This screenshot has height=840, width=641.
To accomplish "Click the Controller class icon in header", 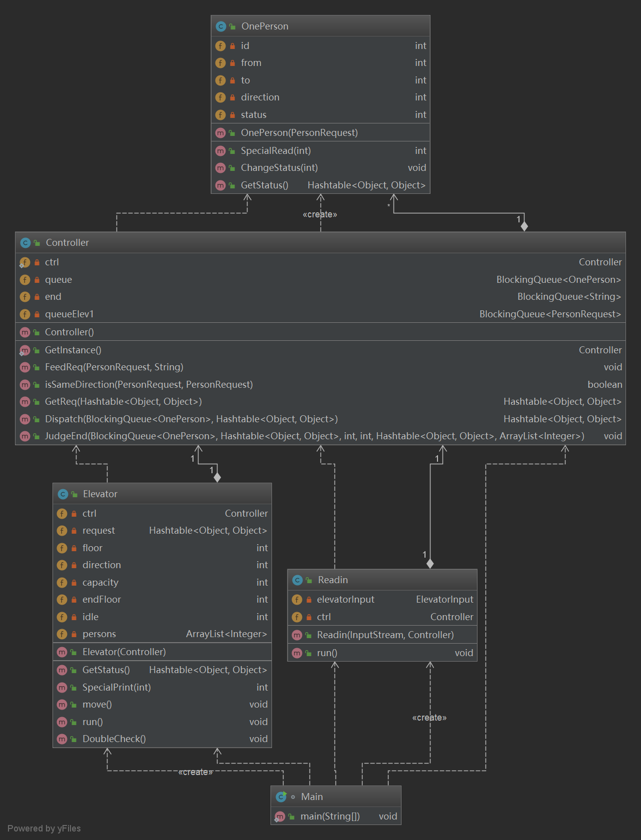I will tap(25, 242).
